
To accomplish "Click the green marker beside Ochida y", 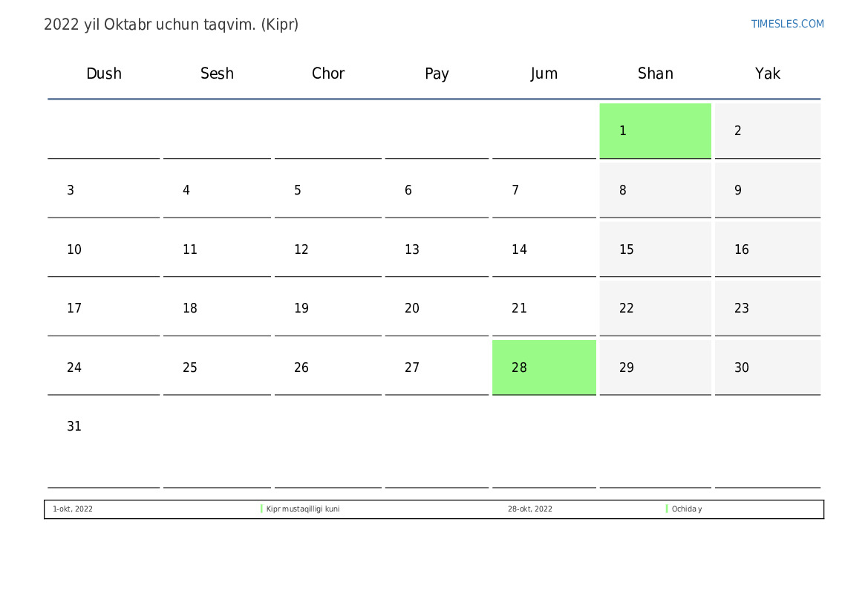I will point(667,509).
